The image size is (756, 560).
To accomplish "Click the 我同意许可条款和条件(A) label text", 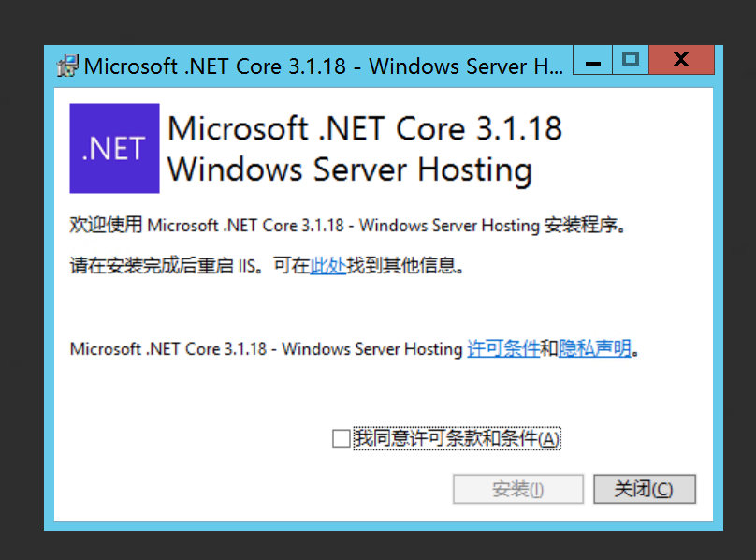I will pos(457,438).
